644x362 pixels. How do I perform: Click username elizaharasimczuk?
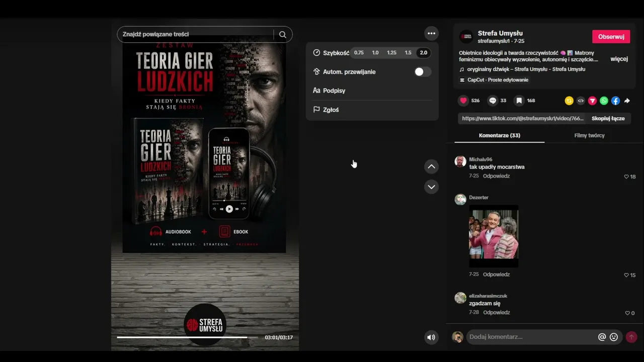488,296
